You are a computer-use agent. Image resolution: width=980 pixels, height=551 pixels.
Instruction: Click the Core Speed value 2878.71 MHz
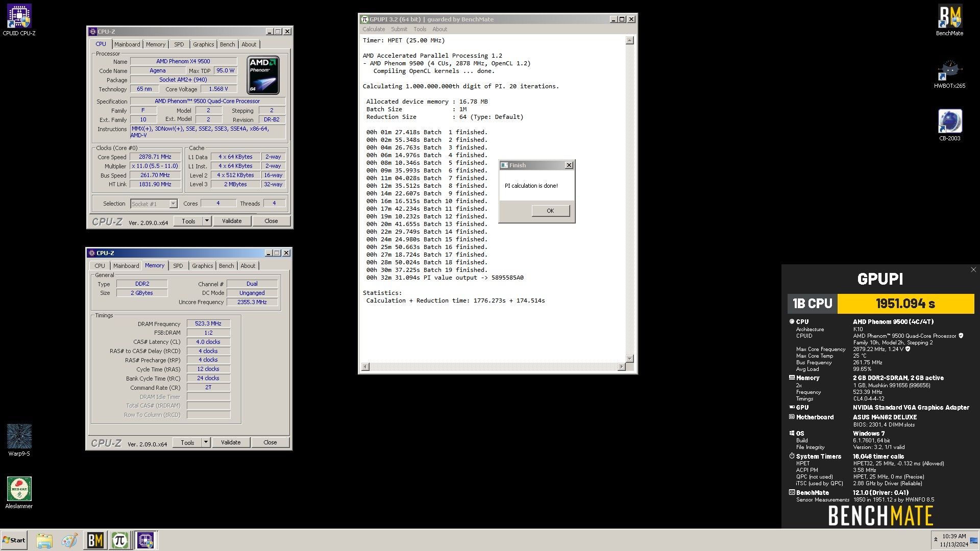coord(155,157)
